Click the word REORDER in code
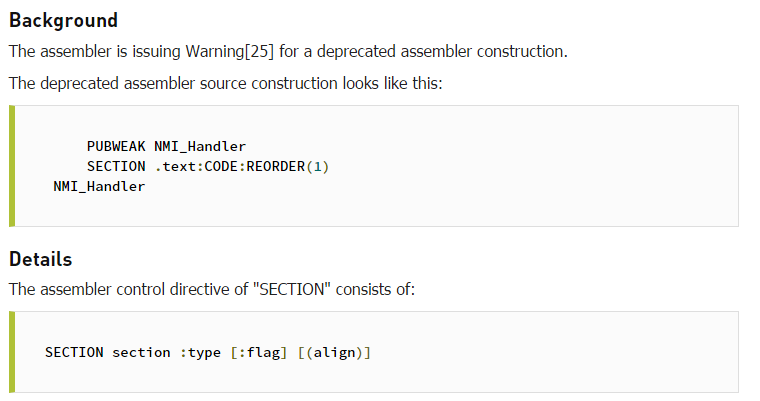Screen dimensions: 760x401 coord(275,167)
